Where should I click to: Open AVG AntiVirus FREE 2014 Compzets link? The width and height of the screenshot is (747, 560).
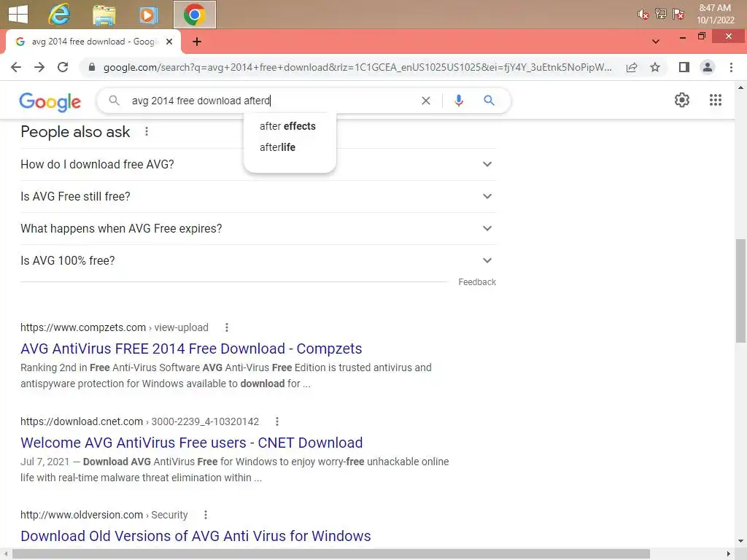(191, 349)
